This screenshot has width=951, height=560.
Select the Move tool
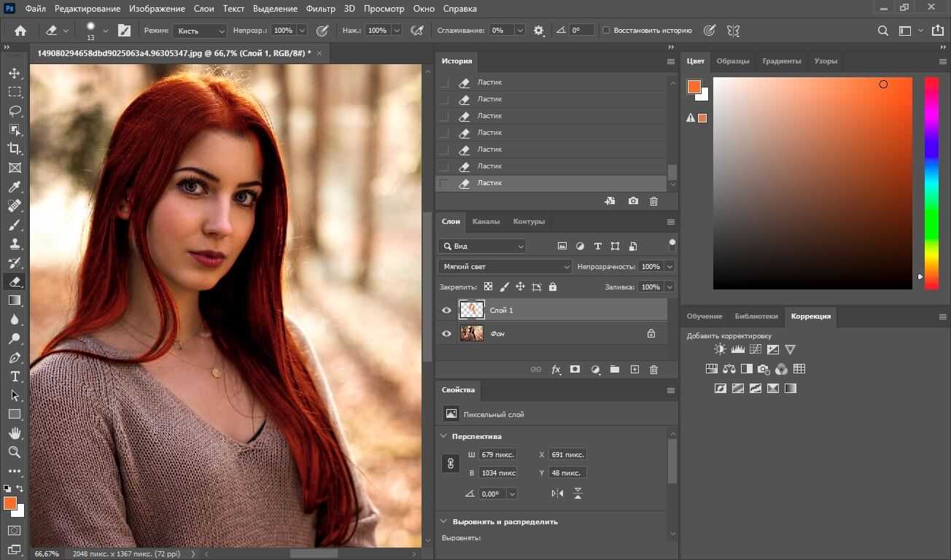click(15, 73)
